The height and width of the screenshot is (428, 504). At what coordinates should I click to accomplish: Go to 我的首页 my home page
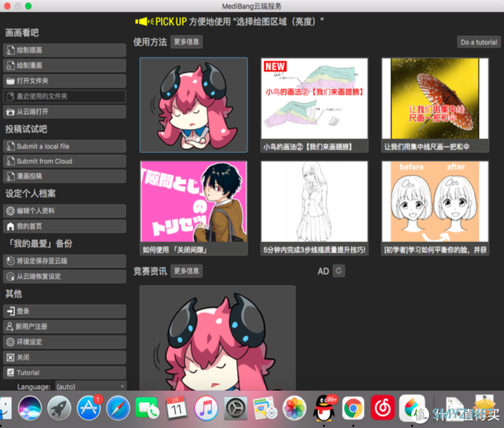64,226
